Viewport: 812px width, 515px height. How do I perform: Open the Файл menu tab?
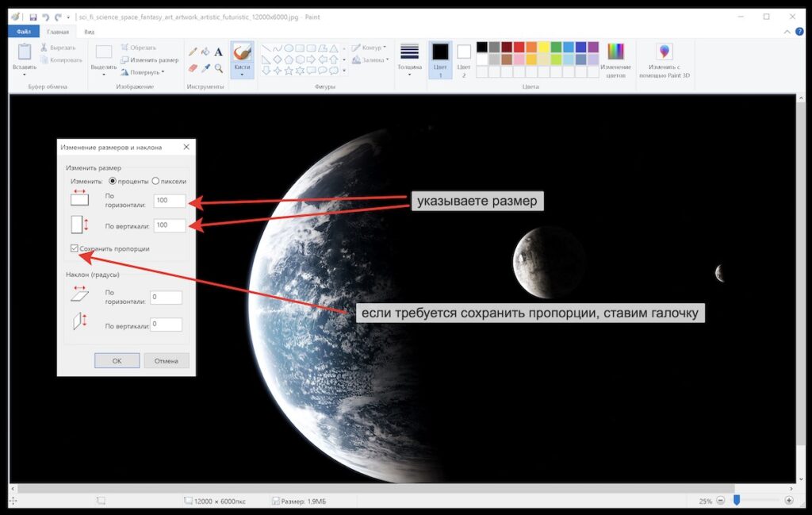tap(23, 32)
